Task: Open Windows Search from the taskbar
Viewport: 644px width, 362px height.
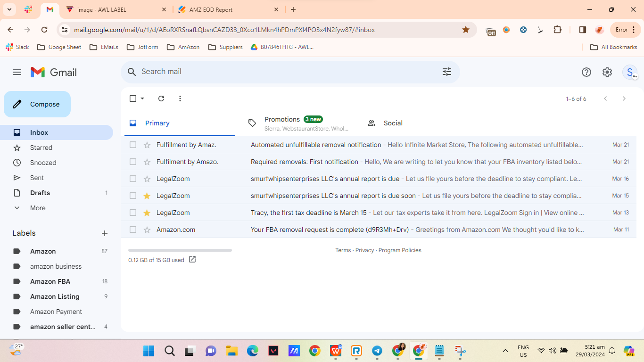Action: [x=170, y=351]
